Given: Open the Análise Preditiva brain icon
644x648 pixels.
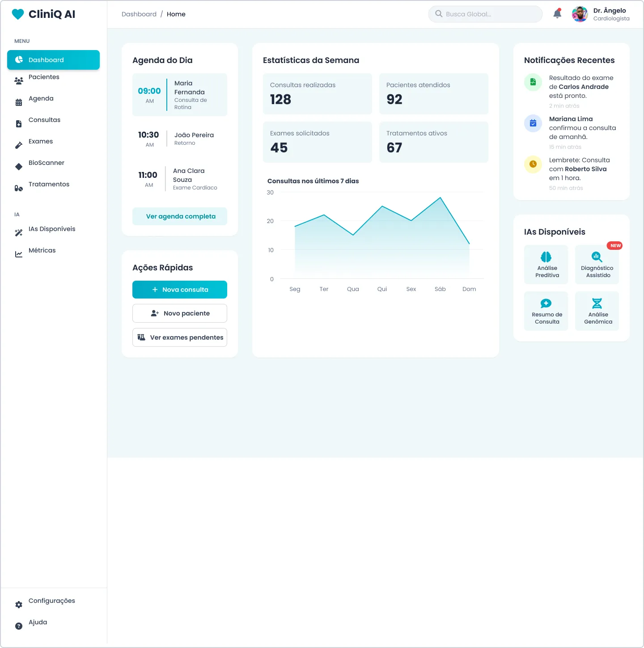Looking at the screenshot, I should (x=546, y=257).
